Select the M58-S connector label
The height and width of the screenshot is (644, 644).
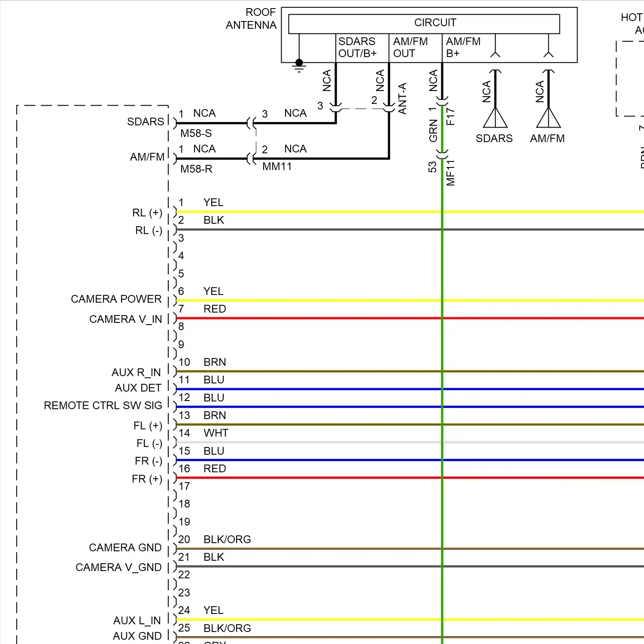[196, 133]
